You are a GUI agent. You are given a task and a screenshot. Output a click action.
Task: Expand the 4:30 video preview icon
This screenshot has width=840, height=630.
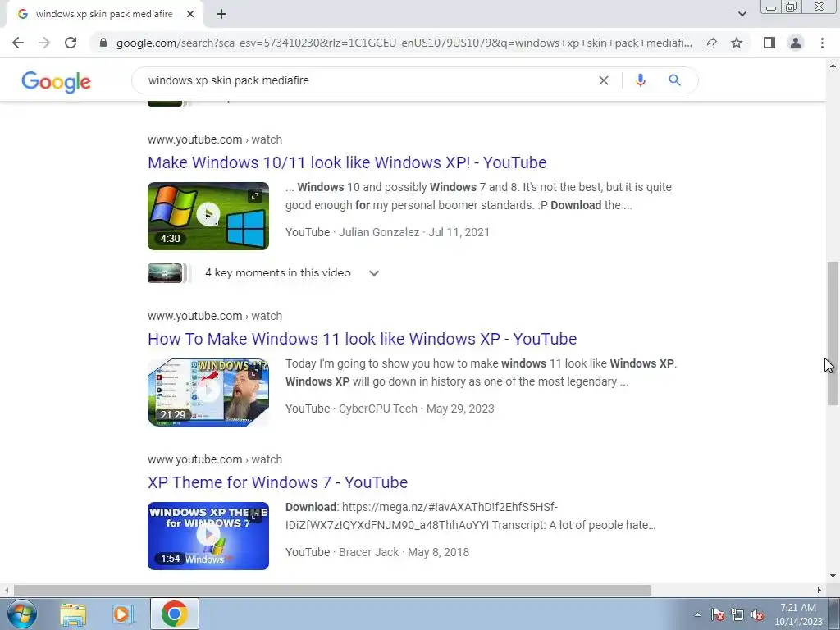(x=256, y=197)
